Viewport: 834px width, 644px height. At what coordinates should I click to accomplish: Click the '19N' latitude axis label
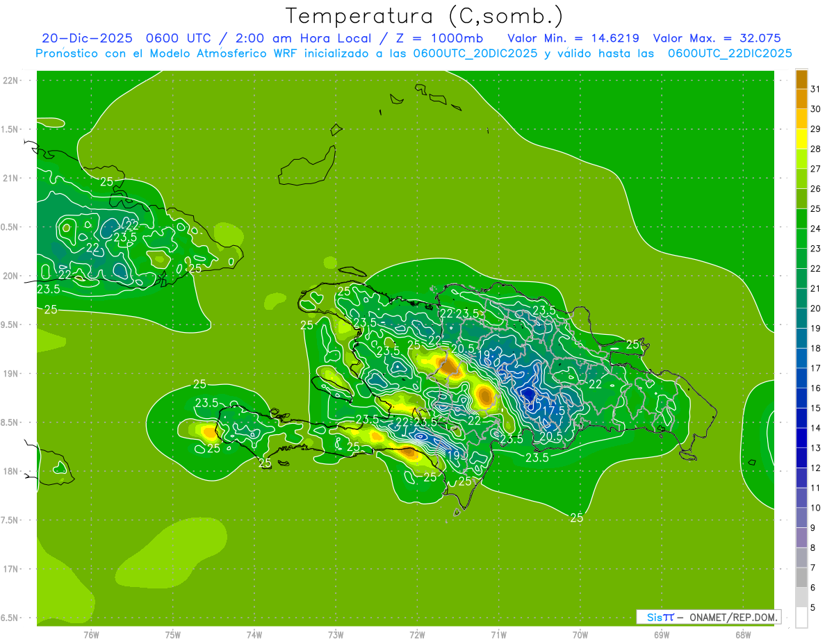[x=11, y=374]
